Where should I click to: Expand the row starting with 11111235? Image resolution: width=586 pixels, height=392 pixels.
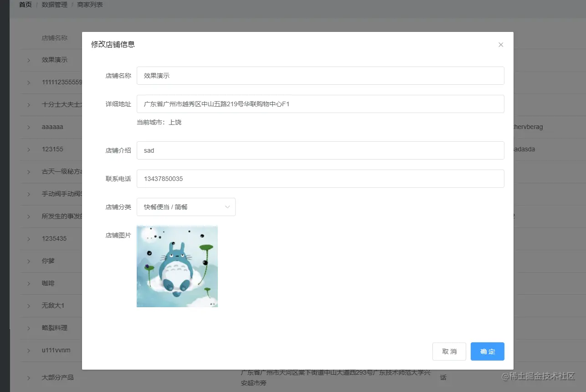pos(28,83)
